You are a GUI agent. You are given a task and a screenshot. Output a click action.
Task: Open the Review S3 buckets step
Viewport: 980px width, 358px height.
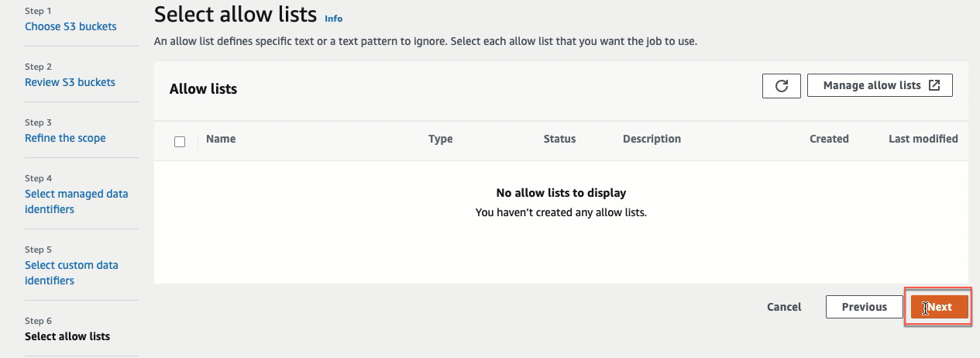[x=70, y=82]
